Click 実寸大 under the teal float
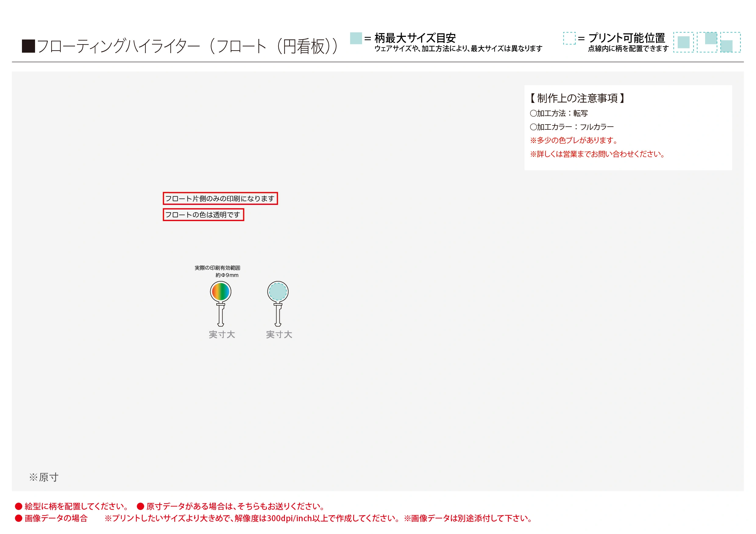The height and width of the screenshot is (534, 756). click(279, 335)
